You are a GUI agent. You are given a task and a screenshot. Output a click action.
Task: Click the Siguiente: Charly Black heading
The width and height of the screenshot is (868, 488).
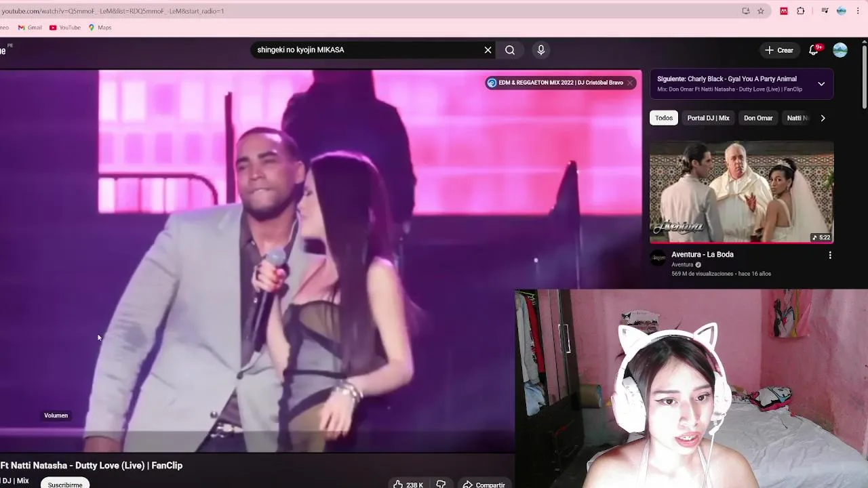pyautogui.click(x=727, y=79)
